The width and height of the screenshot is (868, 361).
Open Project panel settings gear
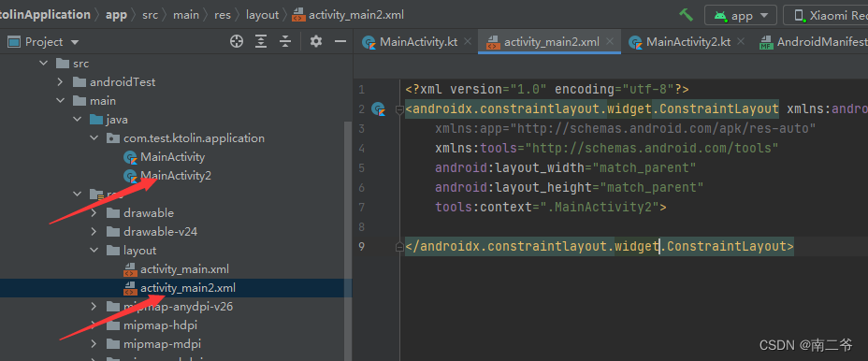316,41
